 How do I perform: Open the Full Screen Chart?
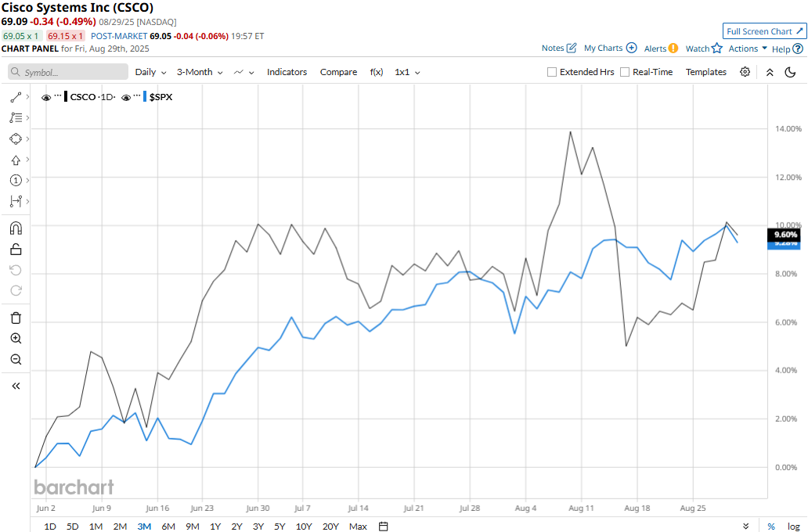[x=765, y=31]
